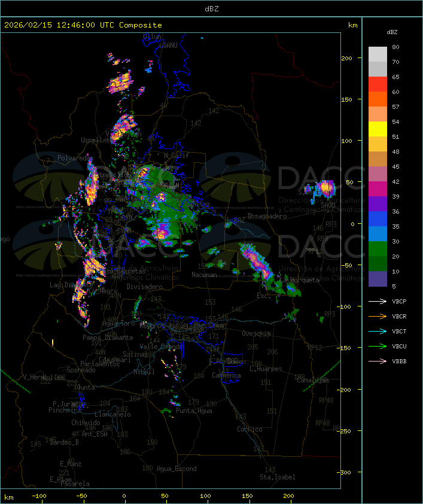Pick the magenta 39-42 dBZ swatch
The image size is (423, 504).
coord(378,189)
